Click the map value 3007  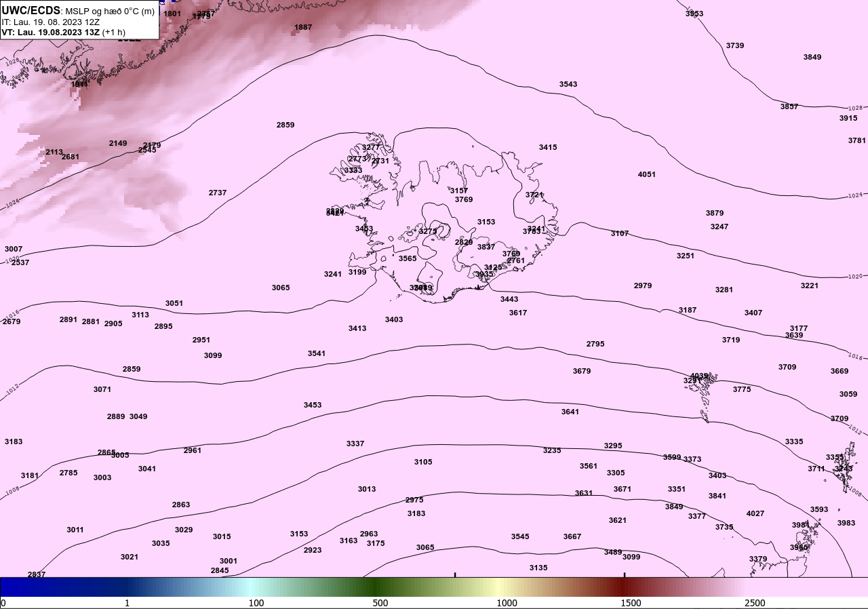click(14, 249)
